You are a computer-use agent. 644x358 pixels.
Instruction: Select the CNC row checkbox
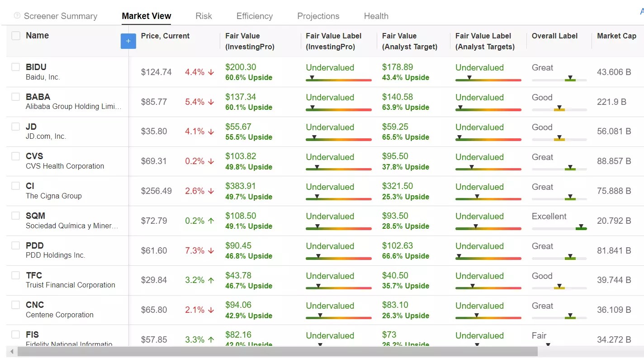(x=16, y=305)
